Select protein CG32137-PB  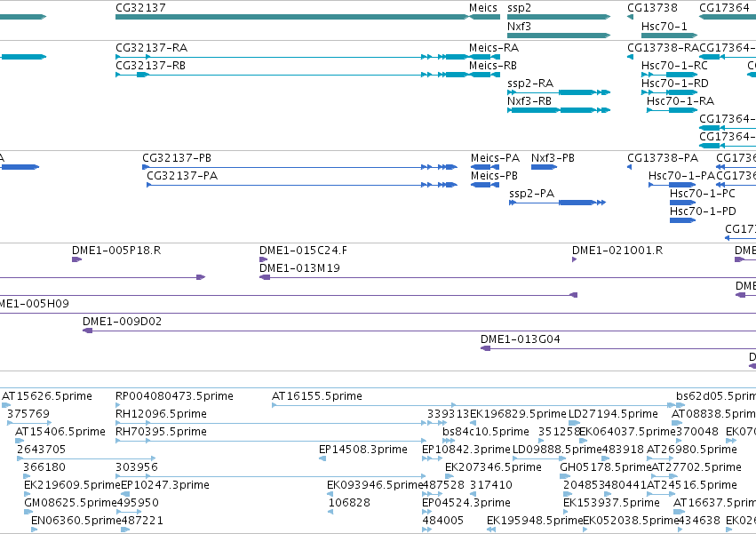(300, 167)
